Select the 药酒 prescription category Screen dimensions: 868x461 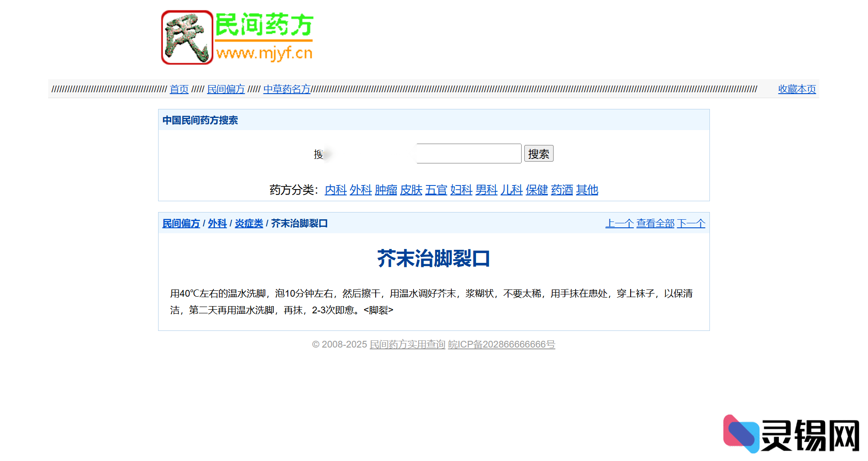[562, 190]
